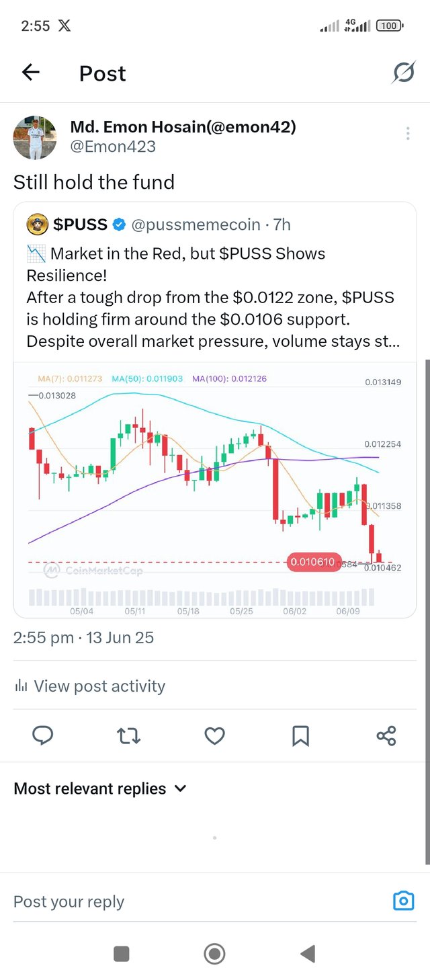The height and width of the screenshot is (980, 430).
Task: Open the @Emon423 handle link
Action: click(x=113, y=146)
